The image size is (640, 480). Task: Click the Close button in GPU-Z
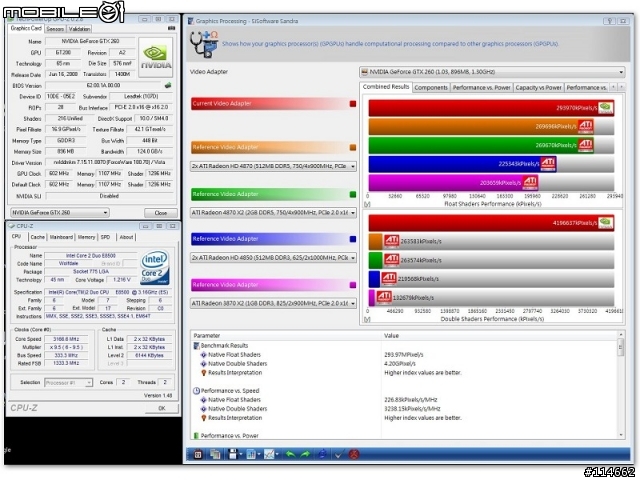(x=161, y=213)
